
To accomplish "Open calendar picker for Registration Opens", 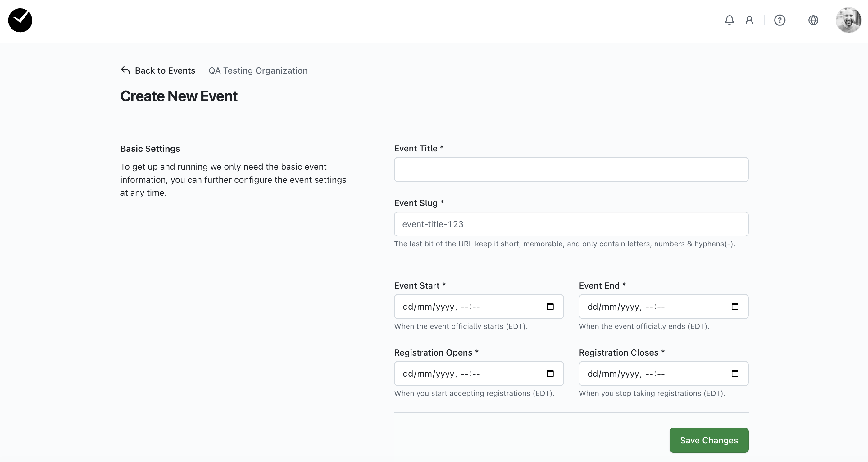I will (x=550, y=374).
